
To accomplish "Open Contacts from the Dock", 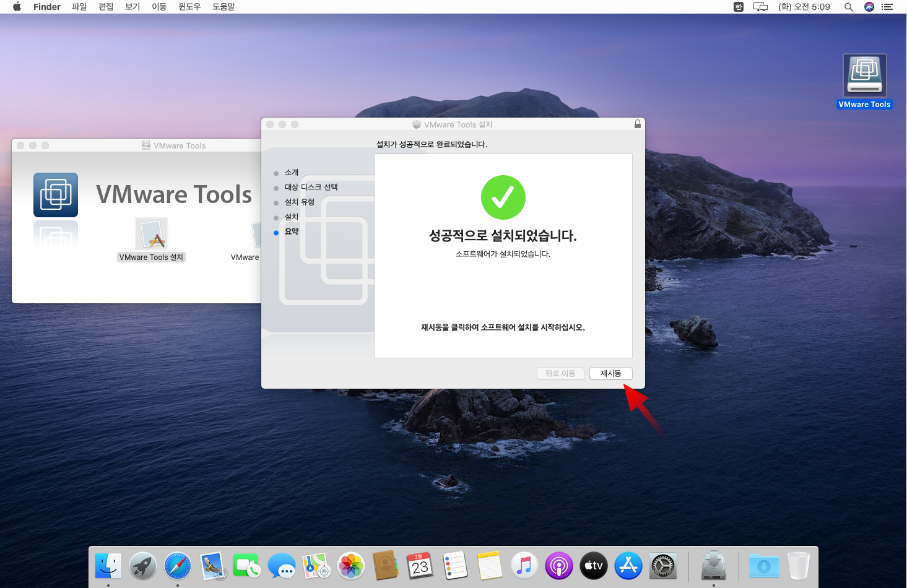I will pos(386,566).
